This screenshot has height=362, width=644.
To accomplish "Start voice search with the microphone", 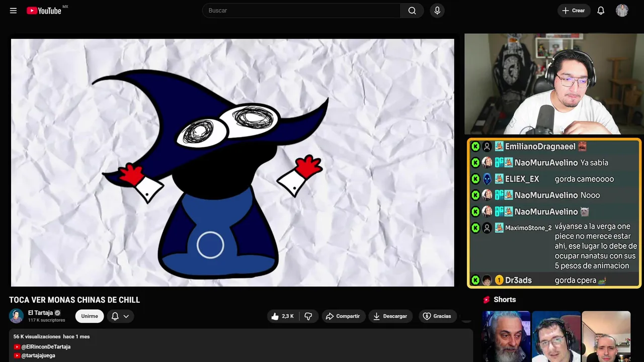I will tap(437, 11).
